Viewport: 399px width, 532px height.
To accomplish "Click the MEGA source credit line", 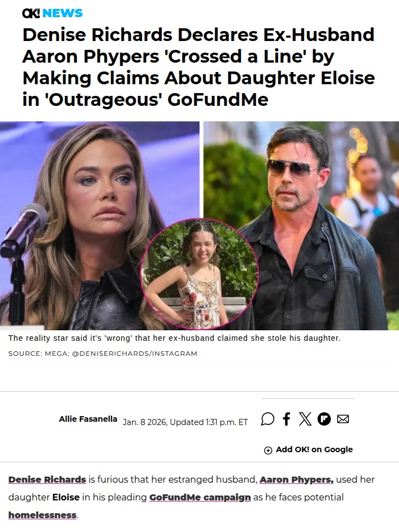I will pos(103,354).
